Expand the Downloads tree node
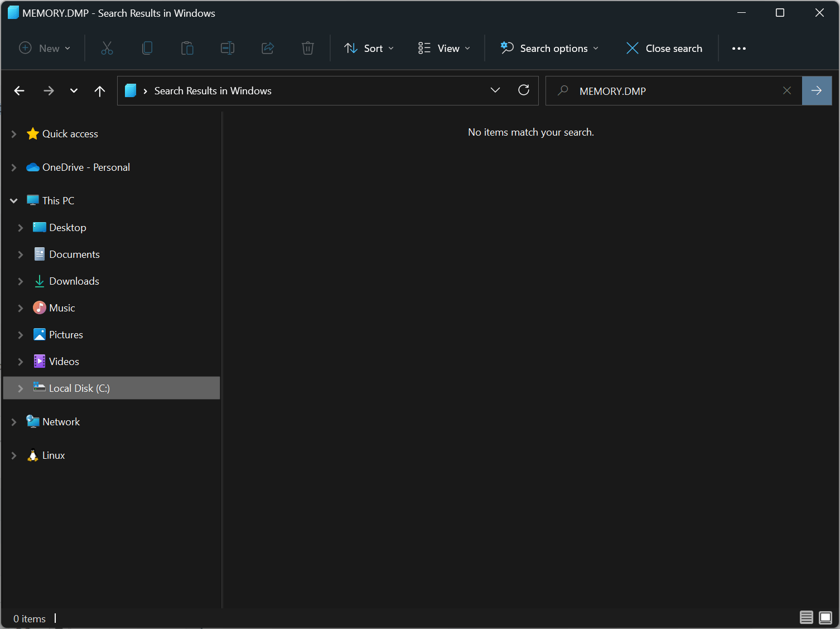The image size is (840, 629). click(21, 281)
